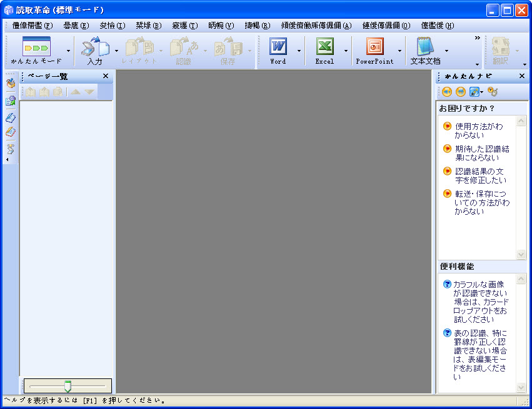Image resolution: width=532 pixels, height=409 pixels.
Task: Click second page icon in ページ一覧 toolbar
Action: (x=44, y=92)
